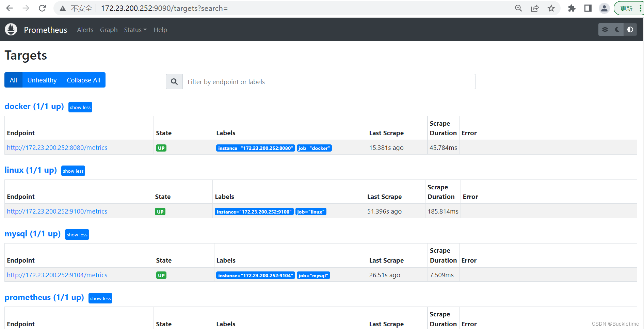This screenshot has height=329, width=644.
Task: Open the prometheus (1/1 up) heading link
Action: 44,297
